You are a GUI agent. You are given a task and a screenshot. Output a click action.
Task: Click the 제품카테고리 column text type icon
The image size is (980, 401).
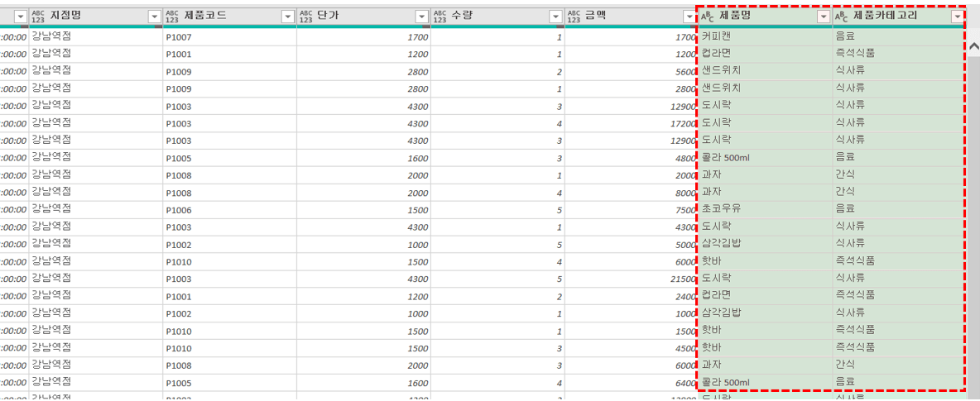842,17
